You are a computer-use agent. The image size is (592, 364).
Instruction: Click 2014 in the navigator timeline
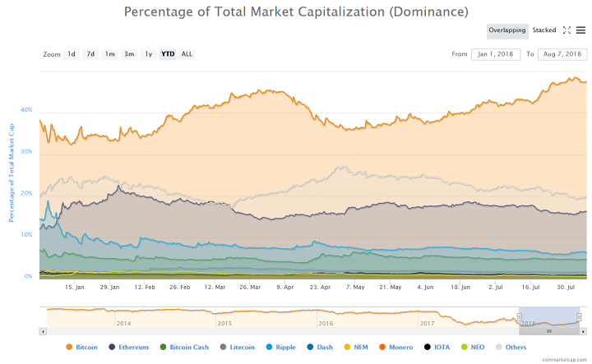[124, 323]
